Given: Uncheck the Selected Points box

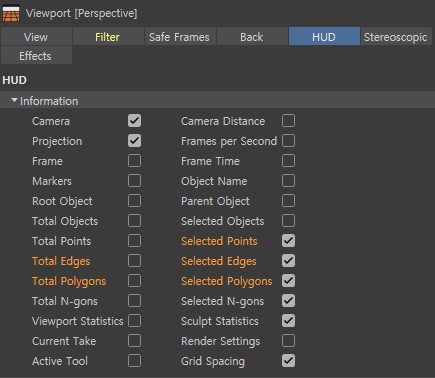Looking at the screenshot, I should 288,241.
